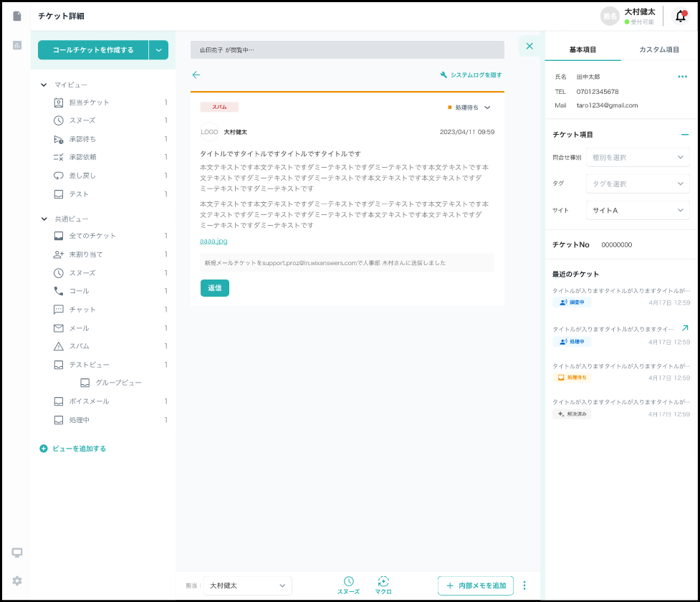This screenshot has width=700, height=602.
Task: Click the Snooze clock icon at bottom
Action: coord(348,581)
